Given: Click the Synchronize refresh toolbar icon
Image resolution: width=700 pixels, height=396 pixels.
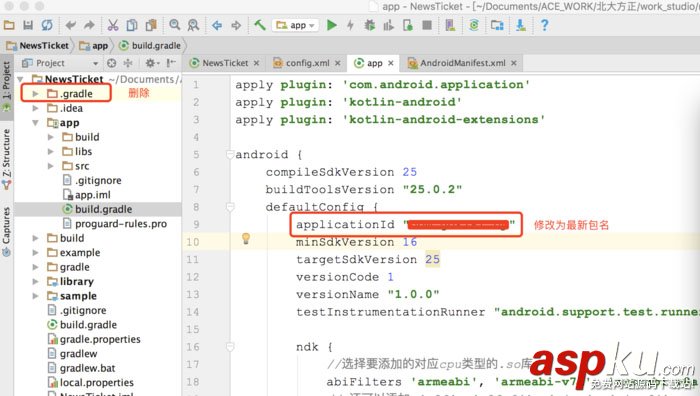Looking at the screenshot, I should click(46, 25).
